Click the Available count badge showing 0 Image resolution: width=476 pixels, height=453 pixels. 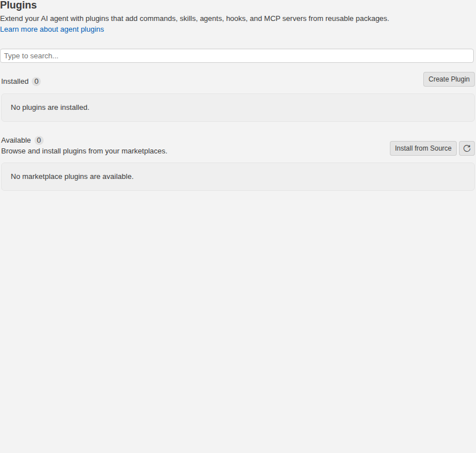[39, 140]
